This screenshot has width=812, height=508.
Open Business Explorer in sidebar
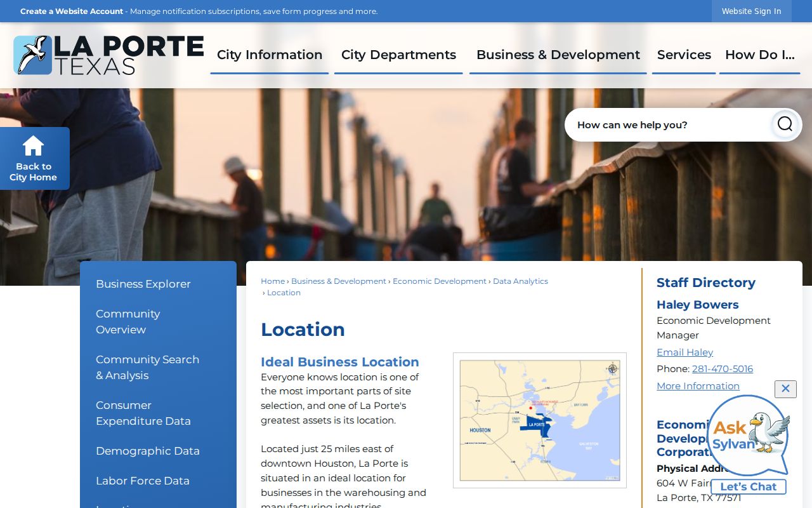point(143,284)
